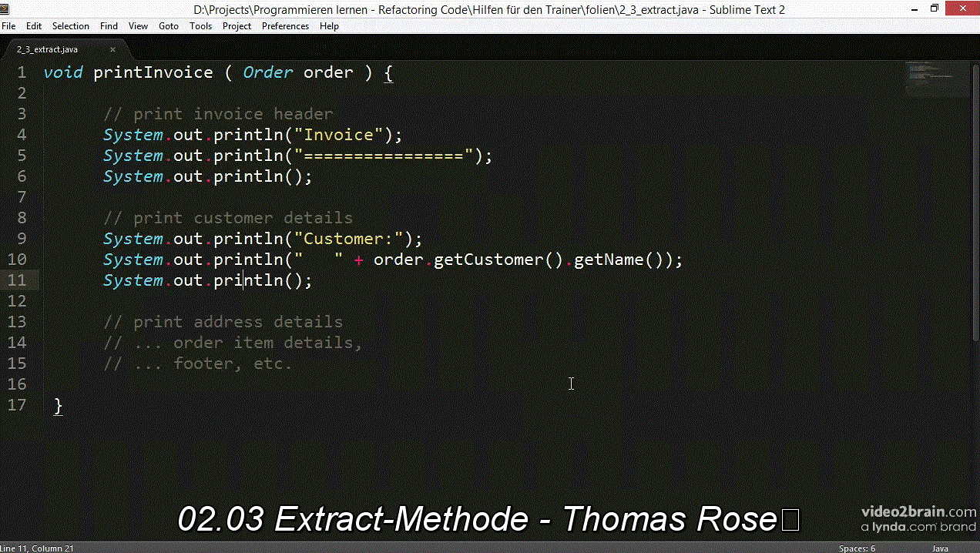The height and width of the screenshot is (553, 980).
Task: Click the comment '// print address details'
Action: pos(223,322)
